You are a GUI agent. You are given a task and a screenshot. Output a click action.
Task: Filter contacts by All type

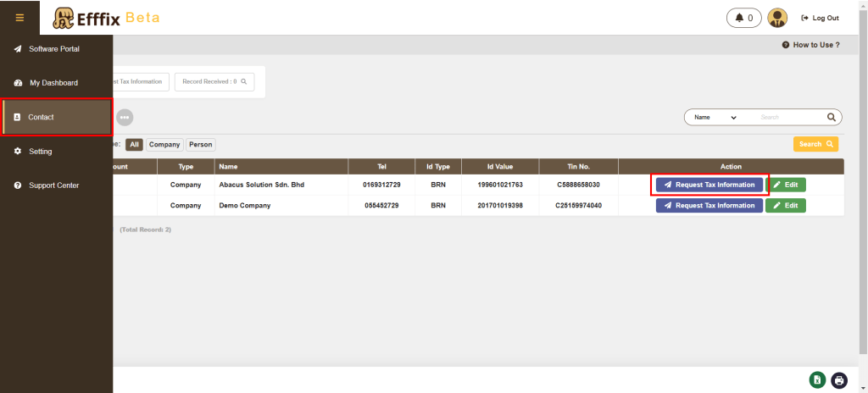[x=134, y=145]
